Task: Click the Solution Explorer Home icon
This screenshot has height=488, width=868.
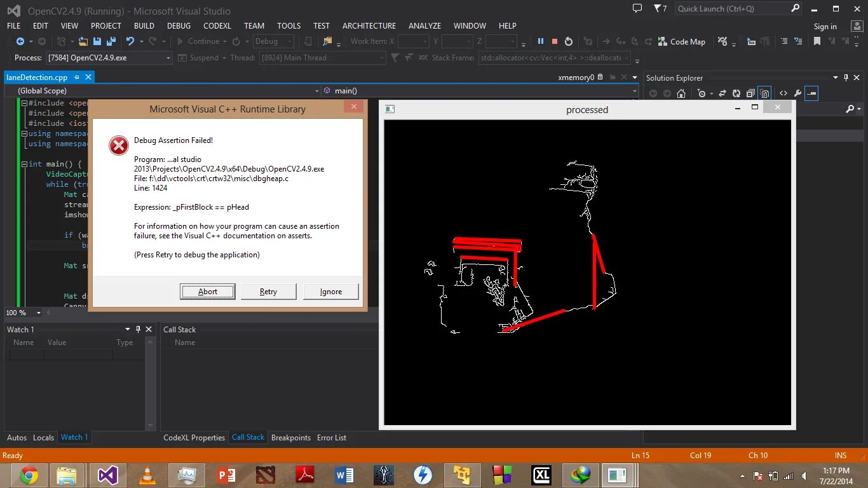Action: 681,93
